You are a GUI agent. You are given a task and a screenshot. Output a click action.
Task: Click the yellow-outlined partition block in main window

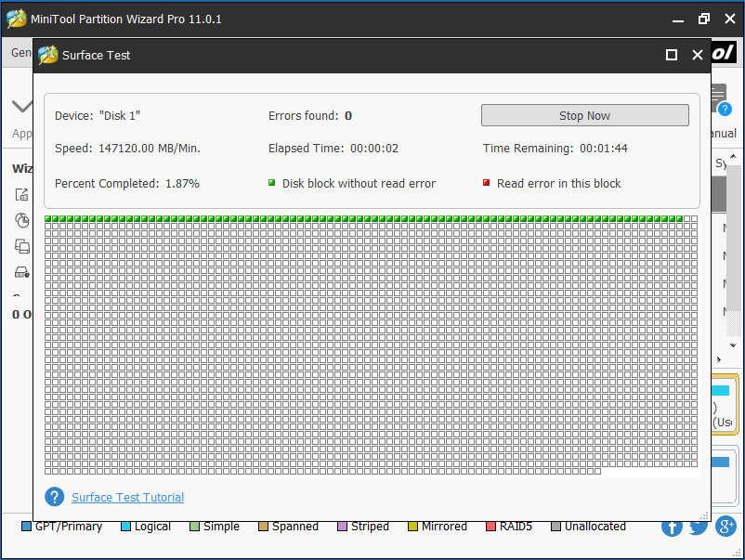tap(725, 404)
